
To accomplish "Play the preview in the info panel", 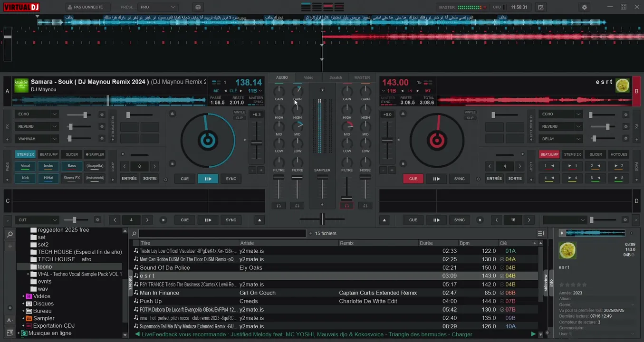I will [x=562, y=233].
